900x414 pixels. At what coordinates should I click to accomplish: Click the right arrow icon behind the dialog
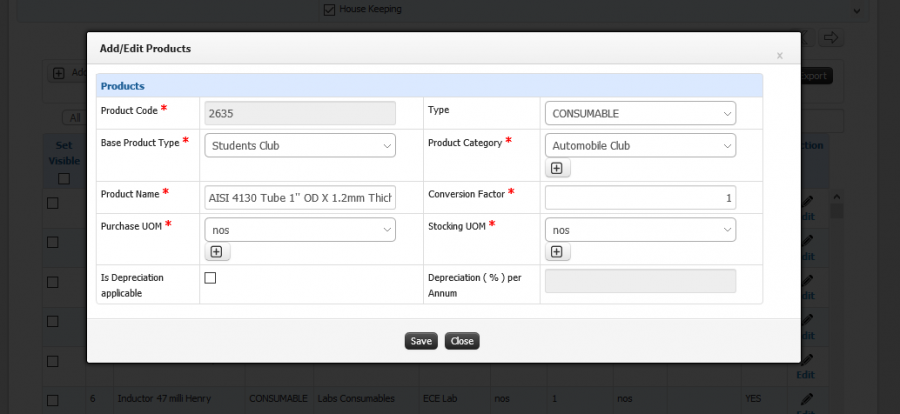click(x=831, y=38)
